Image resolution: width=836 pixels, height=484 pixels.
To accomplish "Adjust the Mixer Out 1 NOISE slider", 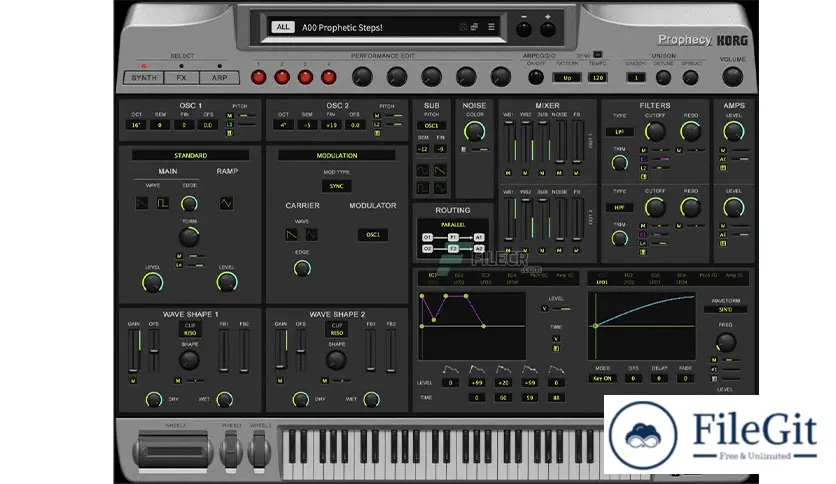I will 559,142.
